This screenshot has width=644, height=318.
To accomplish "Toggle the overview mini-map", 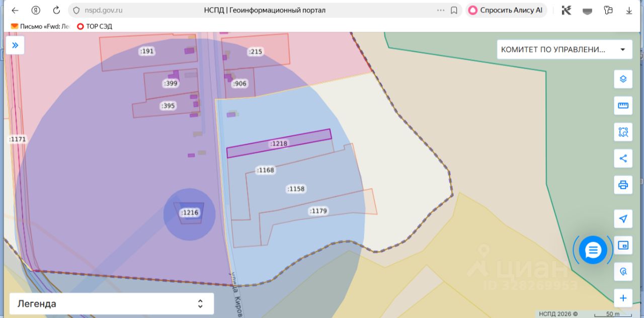I will click(623, 246).
